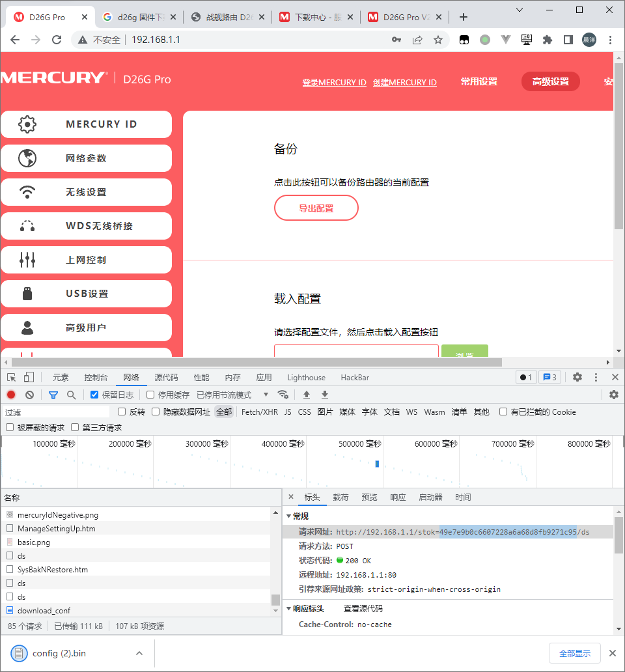This screenshot has height=672, width=625.
Task: Click the network filter input field
Action: coord(55,412)
